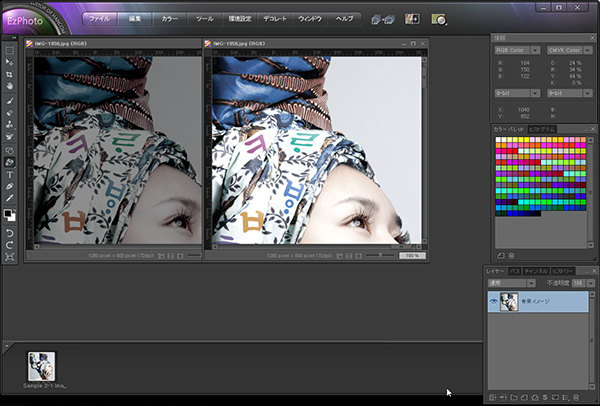The image size is (600, 406).
Task: Click the trash icon in the Layers panel
Action: click(x=576, y=398)
